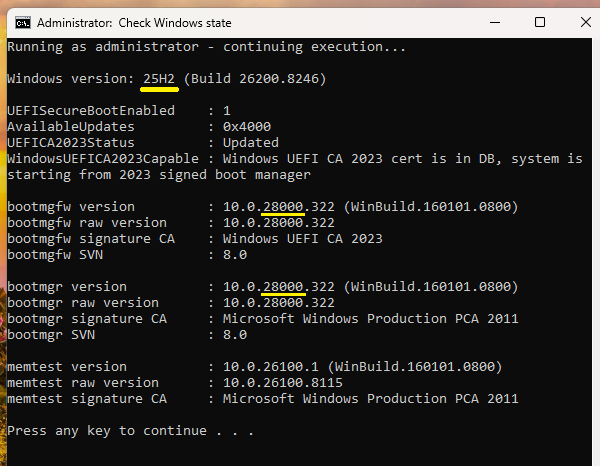Click the bootmgfw version line

(x=260, y=206)
